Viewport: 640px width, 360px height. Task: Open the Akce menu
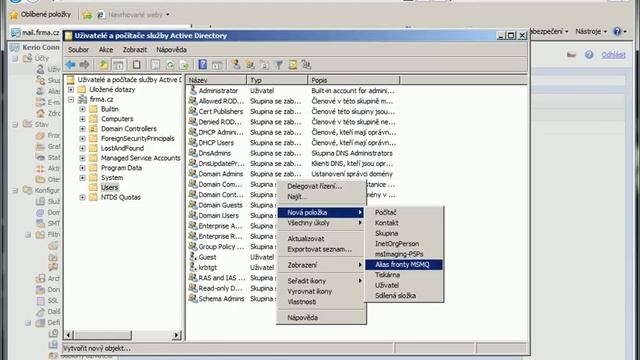(x=106, y=50)
